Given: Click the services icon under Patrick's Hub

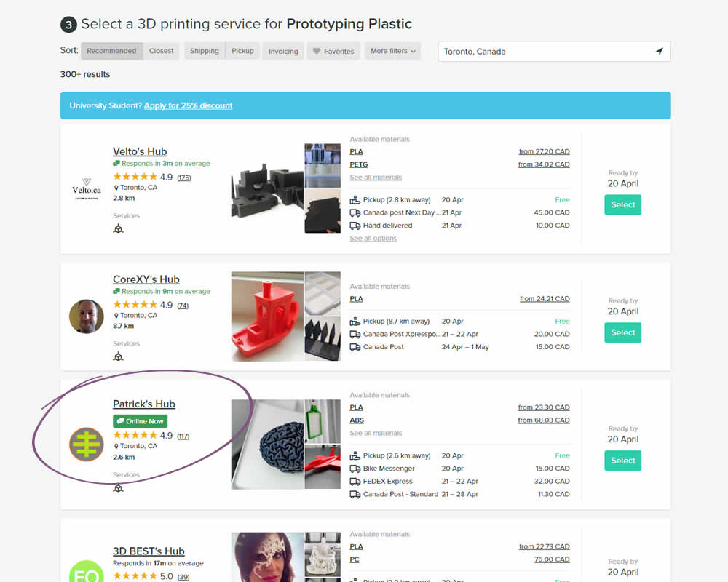Looking at the screenshot, I should [119, 487].
